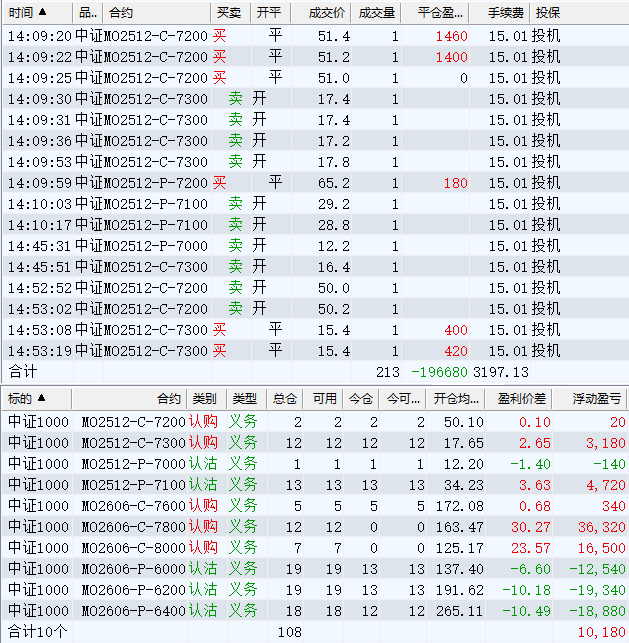Click the 盈利价差 column header
Screen dimensions: 629x643
(x=519, y=398)
